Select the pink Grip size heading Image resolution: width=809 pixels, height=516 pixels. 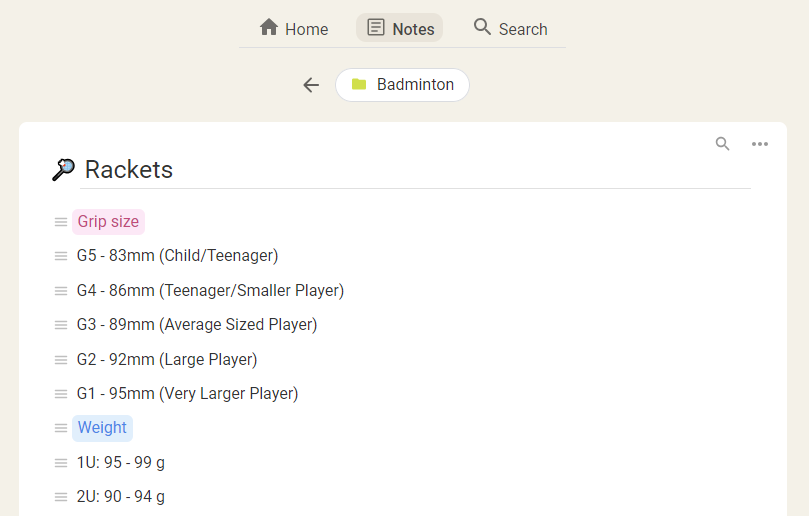pos(109,222)
